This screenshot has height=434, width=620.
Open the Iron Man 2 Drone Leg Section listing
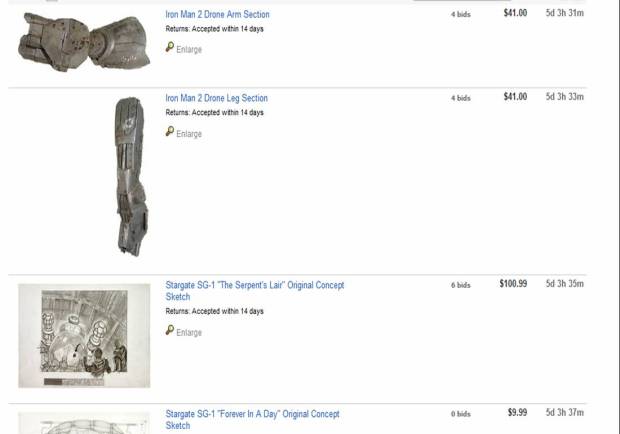216,98
